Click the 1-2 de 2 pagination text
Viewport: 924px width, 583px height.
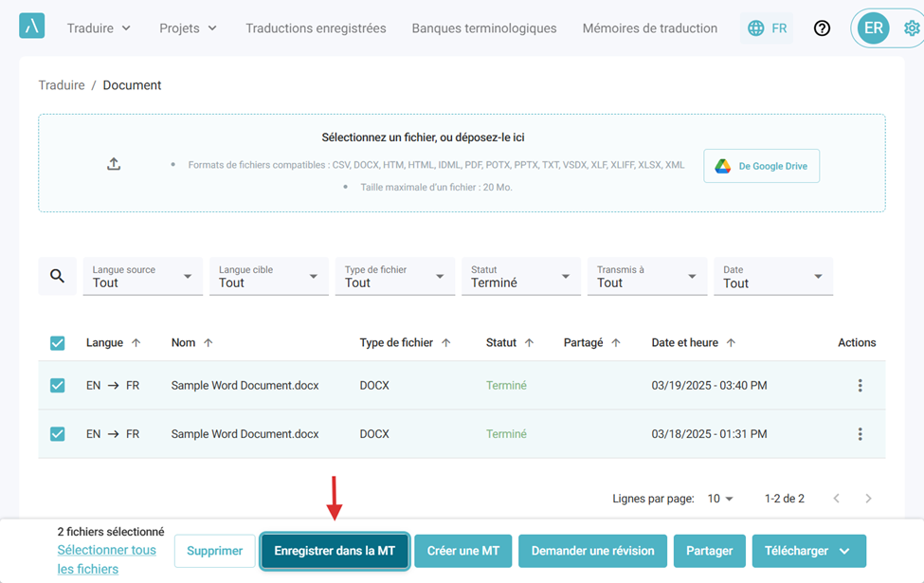[x=785, y=499]
